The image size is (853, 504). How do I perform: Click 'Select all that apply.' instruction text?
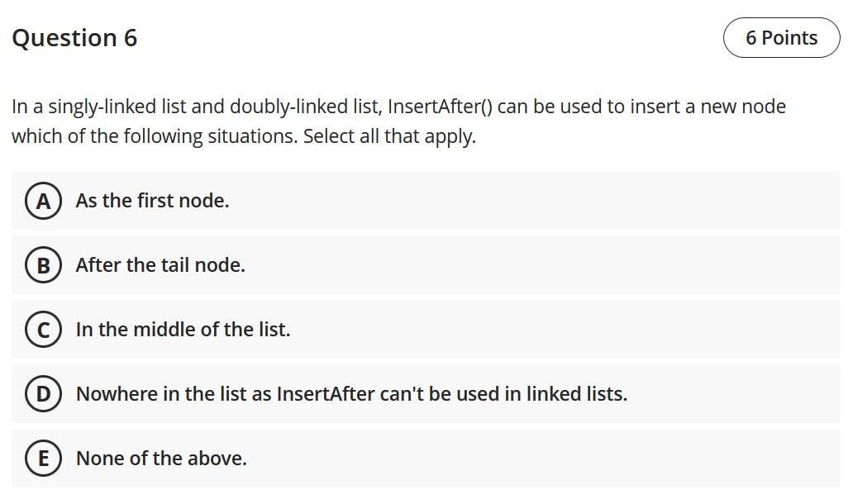tap(389, 136)
